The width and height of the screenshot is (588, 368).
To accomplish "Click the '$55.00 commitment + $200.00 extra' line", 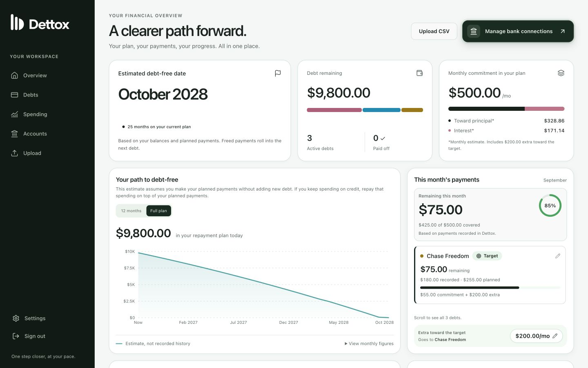I will coord(460,295).
